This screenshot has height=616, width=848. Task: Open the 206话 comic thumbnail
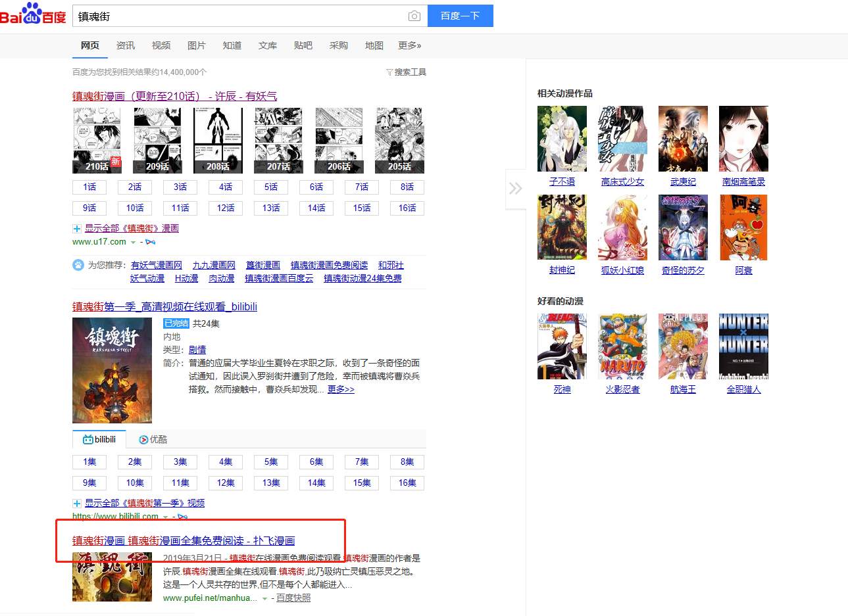point(339,141)
